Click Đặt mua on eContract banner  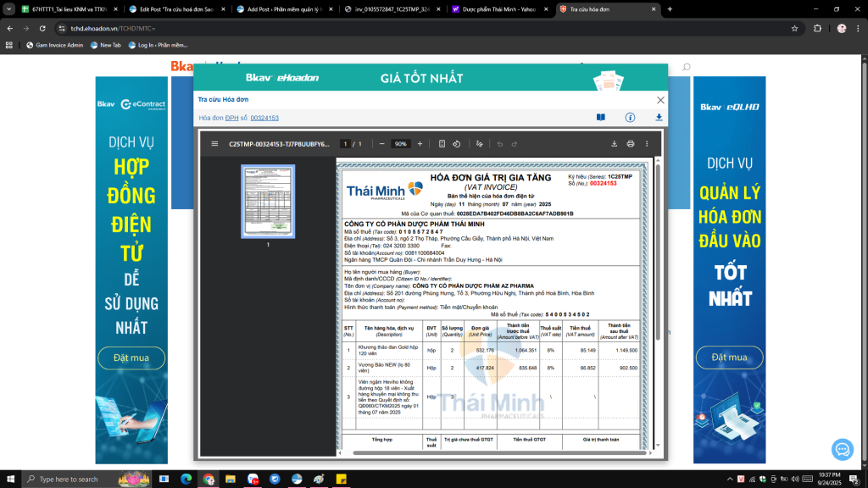coord(131,358)
